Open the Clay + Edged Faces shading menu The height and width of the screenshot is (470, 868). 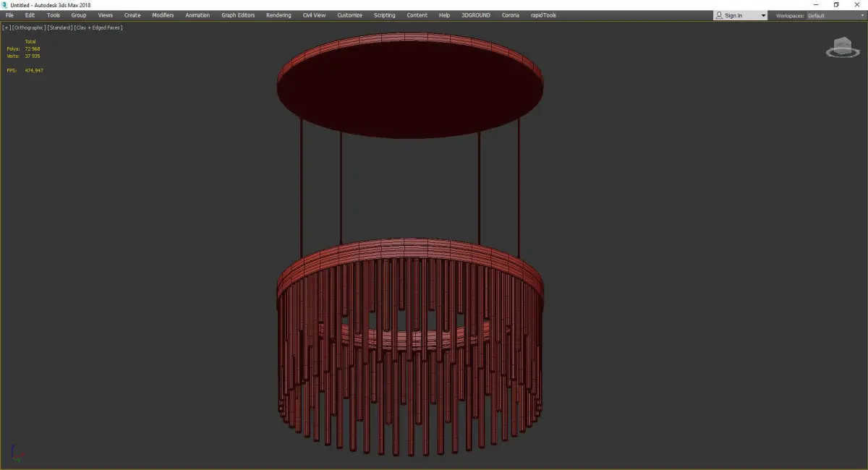coord(98,27)
